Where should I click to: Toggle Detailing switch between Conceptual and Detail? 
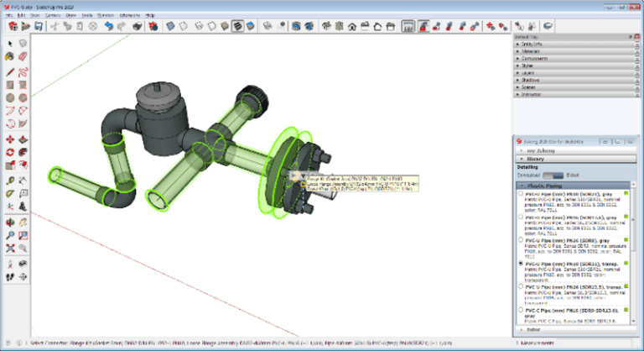point(553,175)
